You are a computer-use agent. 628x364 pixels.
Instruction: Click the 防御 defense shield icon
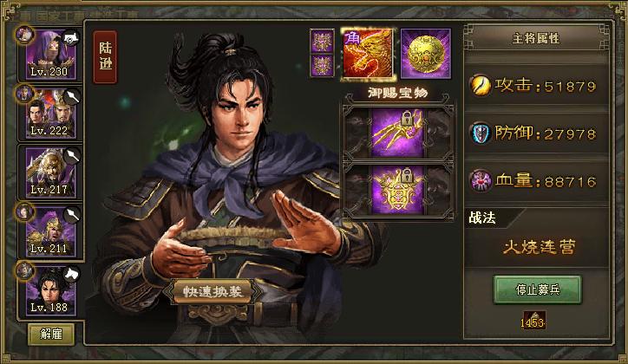point(481,133)
